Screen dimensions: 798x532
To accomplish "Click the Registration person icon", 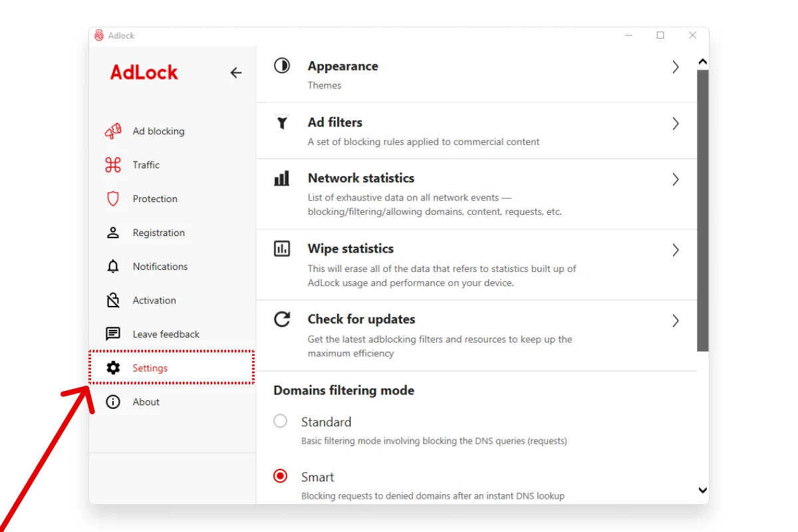I will 113,233.
